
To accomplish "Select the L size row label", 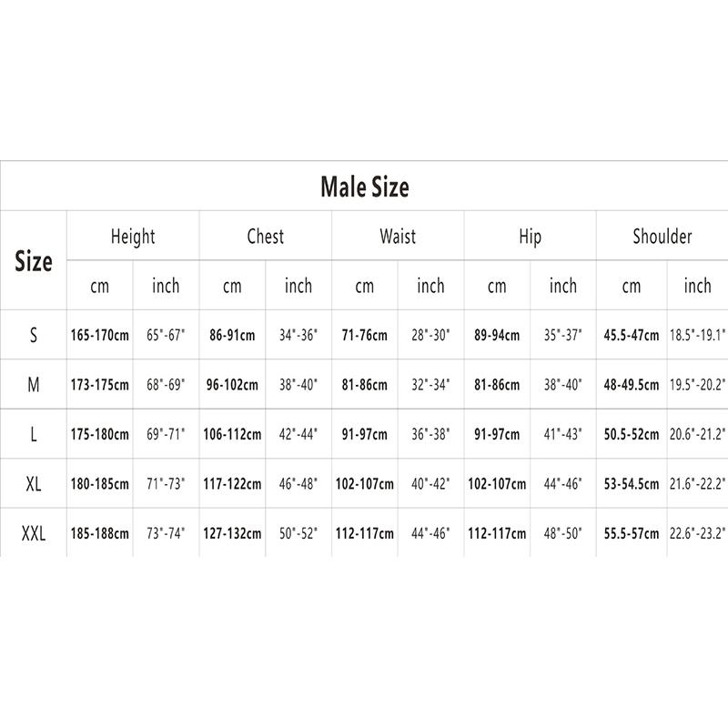I will coord(34,435).
